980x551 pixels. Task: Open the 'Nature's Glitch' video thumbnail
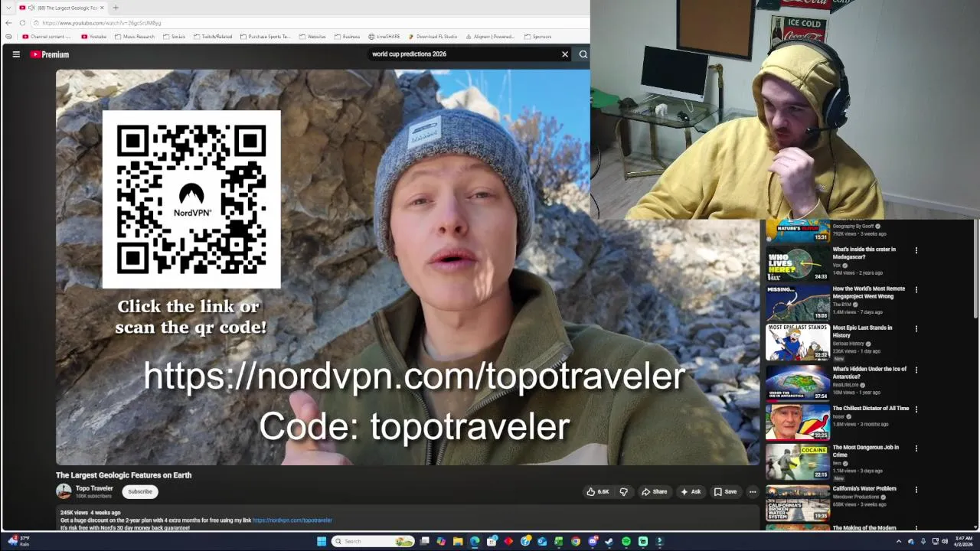click(798, 231)
